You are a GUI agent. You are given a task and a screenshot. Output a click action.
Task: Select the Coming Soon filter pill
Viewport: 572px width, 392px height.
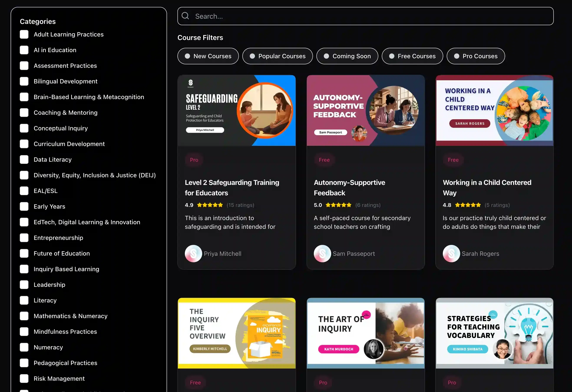pos(347,56)
